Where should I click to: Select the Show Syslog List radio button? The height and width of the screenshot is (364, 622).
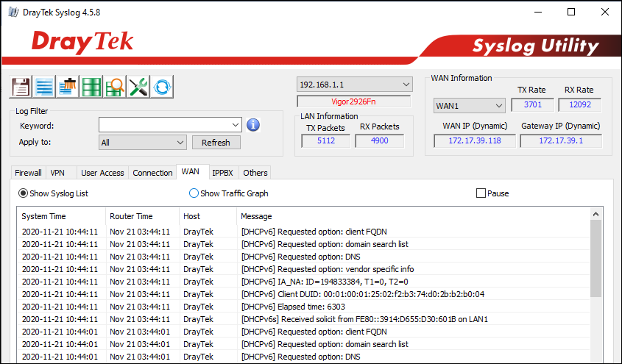[23, 193]
